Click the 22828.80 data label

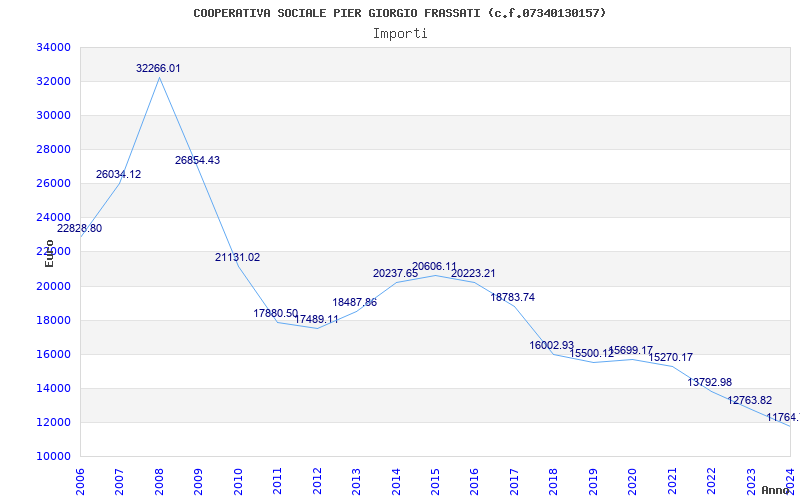[79, 229]
